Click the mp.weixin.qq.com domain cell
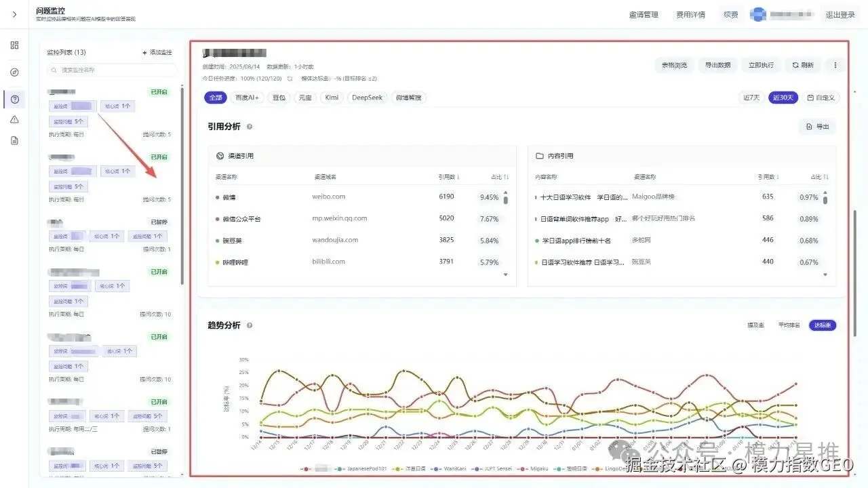The width and height of the screenshot is (868, 488). click(x=340, y=218)
